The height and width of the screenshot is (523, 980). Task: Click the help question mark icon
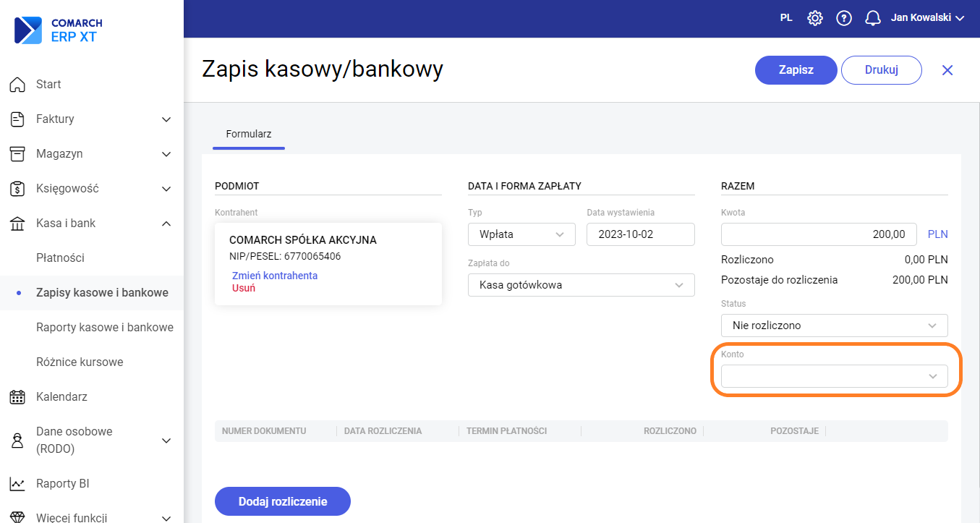[844, 18]
